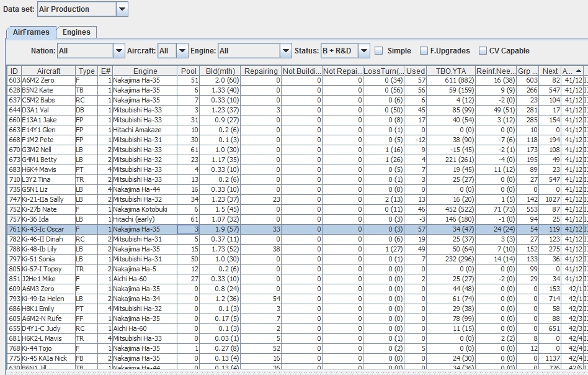Switch to the AirFrames tab

coord(31,32)
